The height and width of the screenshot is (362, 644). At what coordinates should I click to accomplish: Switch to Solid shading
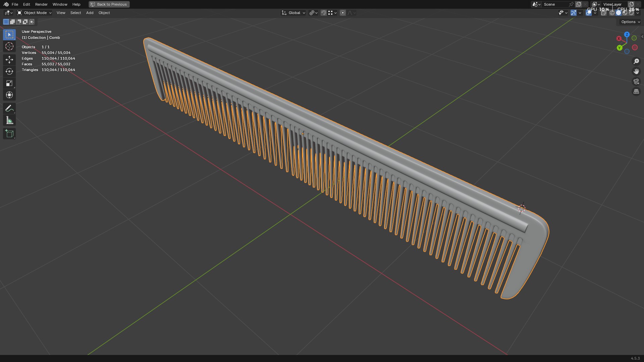pyautogui.click(x=619, y=13)
